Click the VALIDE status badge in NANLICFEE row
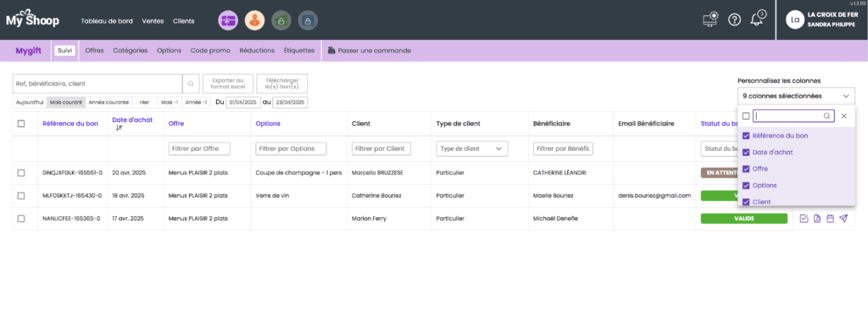 [x=743, y=218]
